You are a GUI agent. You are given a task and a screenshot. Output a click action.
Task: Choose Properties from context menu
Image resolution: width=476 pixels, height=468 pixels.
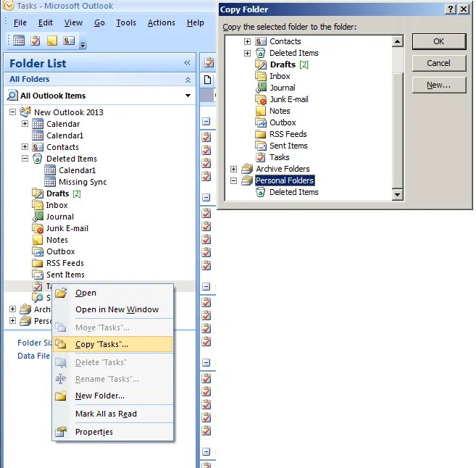pos(112,432)
